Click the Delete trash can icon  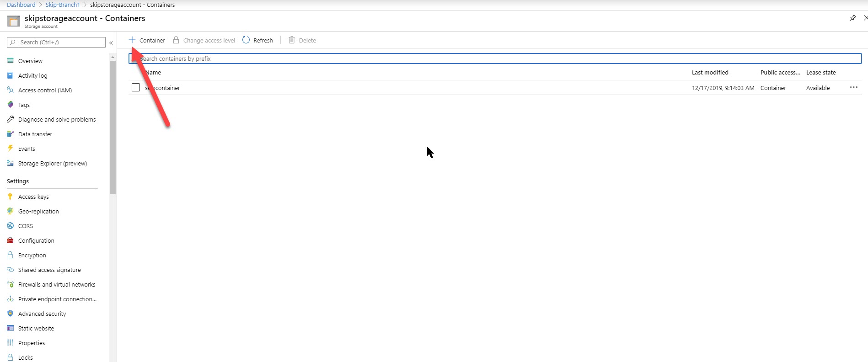click(292, 40)
